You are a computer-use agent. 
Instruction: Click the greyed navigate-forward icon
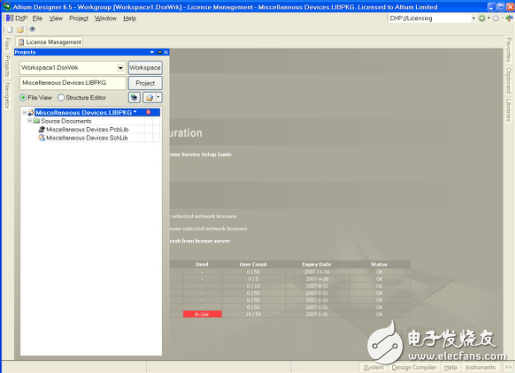pyautogui.click(x=496, y=18)
